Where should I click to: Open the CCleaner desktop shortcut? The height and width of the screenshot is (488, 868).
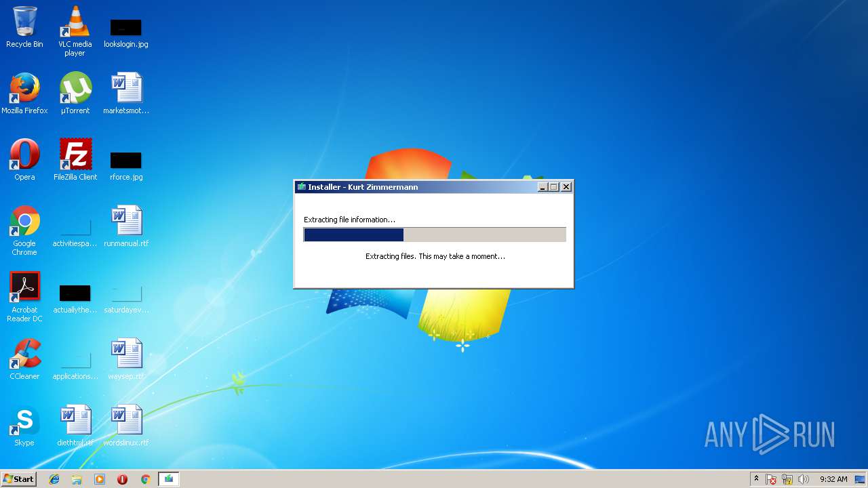(x=24, y=359)
